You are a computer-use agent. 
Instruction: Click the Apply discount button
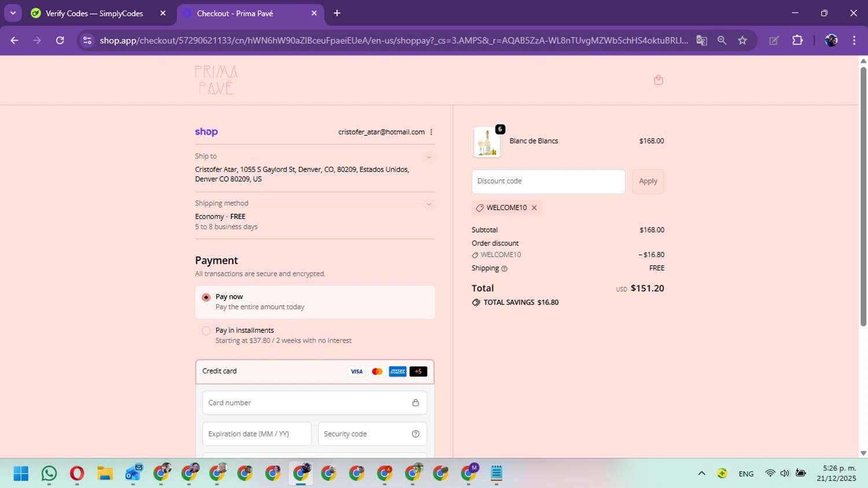(648, 182)
